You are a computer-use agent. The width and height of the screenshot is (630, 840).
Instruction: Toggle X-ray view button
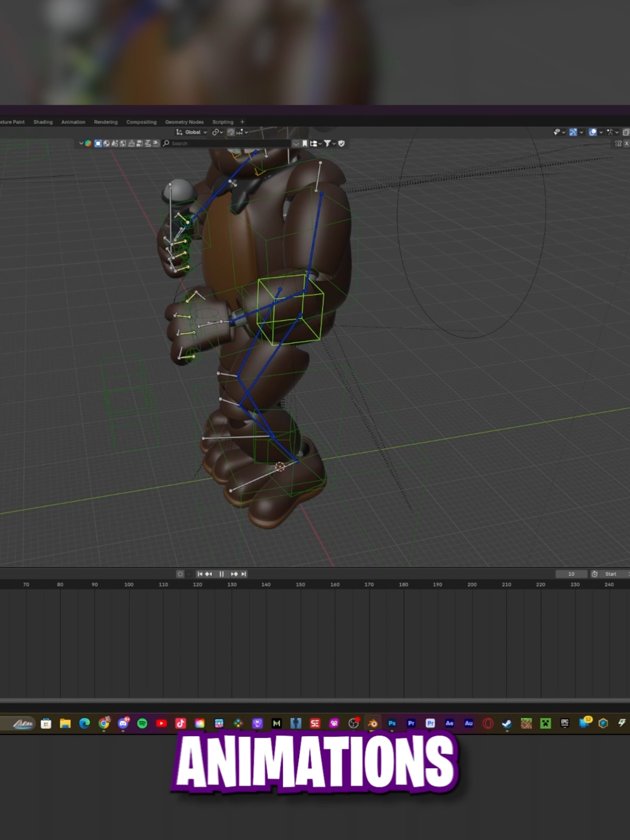coord(626,132)
